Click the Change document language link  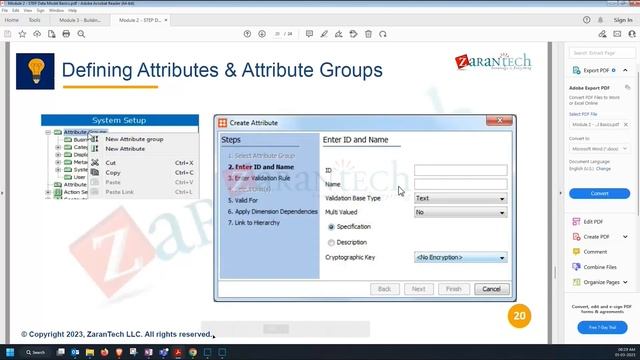point(603,169)
